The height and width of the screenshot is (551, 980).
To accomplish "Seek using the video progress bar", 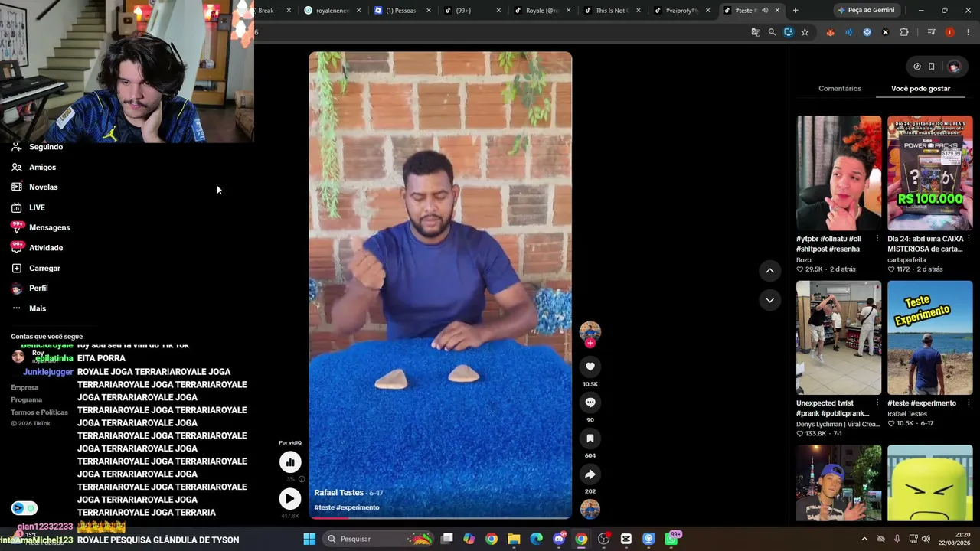I will click(x=440, y=518).
